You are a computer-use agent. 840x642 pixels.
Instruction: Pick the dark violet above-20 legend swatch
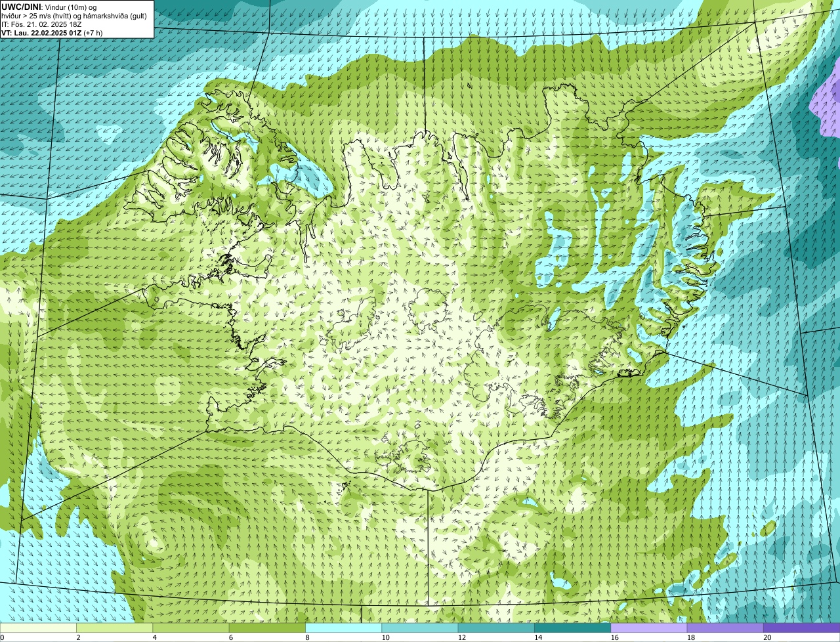tap(801, 628)
